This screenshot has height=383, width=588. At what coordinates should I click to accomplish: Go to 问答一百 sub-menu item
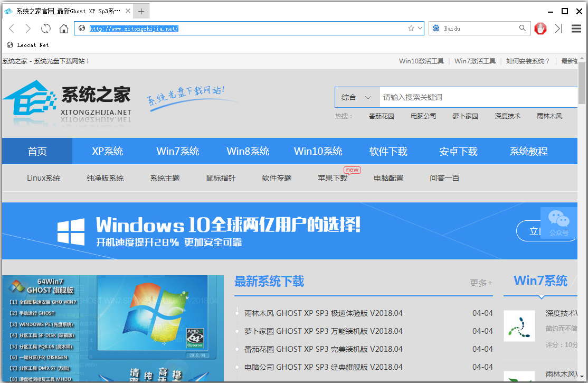444,178
